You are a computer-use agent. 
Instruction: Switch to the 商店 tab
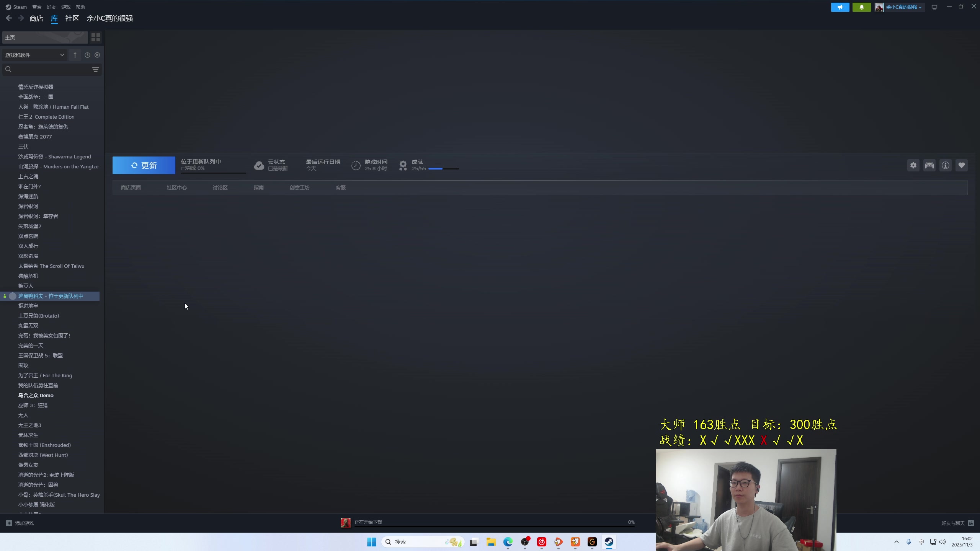[36, 18]
